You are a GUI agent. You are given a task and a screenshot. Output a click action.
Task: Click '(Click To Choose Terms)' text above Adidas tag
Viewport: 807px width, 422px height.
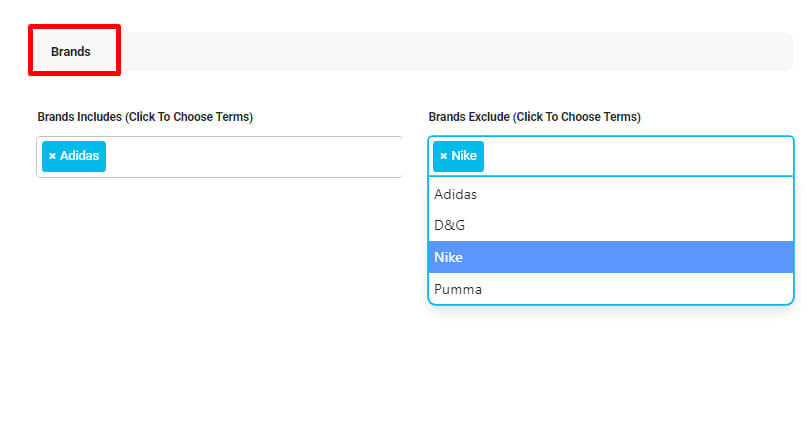click(x=189, y=117)
